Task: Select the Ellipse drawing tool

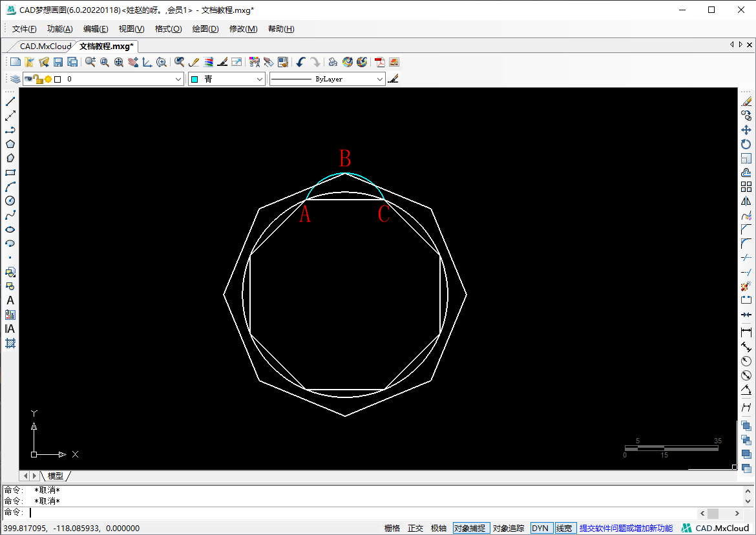Action: click(10, 229)
